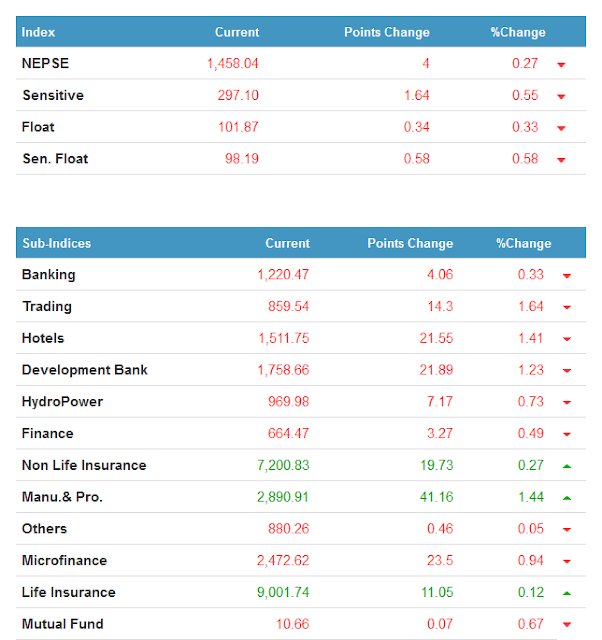Click Others current value 880.26
This screenshot has width=602, height=640.
pyautogui.click(x=289, y=529)
